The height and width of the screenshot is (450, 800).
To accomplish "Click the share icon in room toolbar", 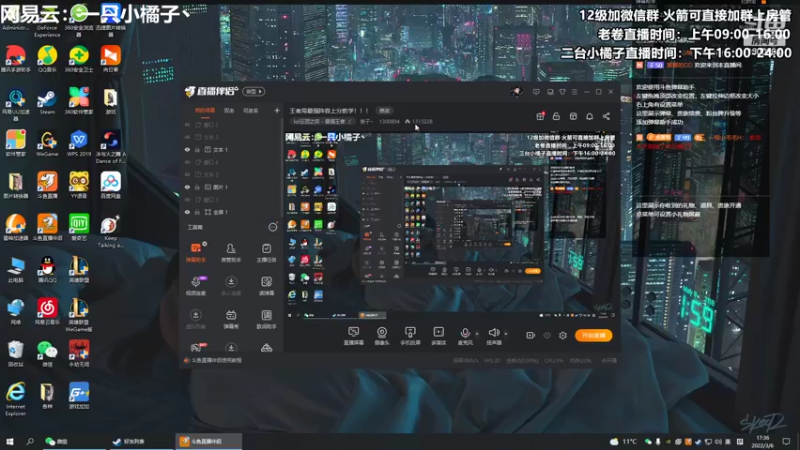I will 606,116.
